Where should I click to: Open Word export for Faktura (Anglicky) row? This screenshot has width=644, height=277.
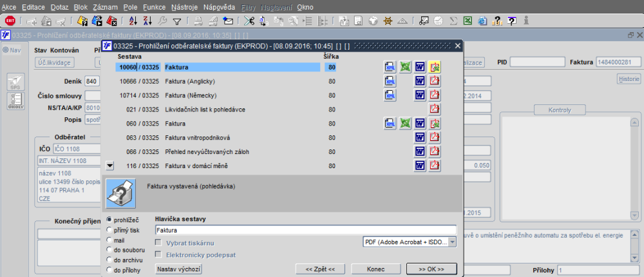tap(420, 81)
